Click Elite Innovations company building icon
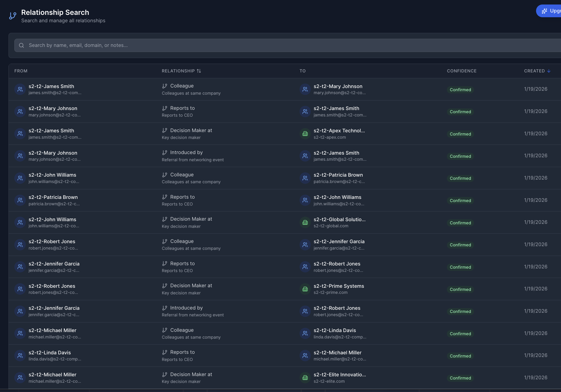Viewport: 561px width, 392px height. 305,378
